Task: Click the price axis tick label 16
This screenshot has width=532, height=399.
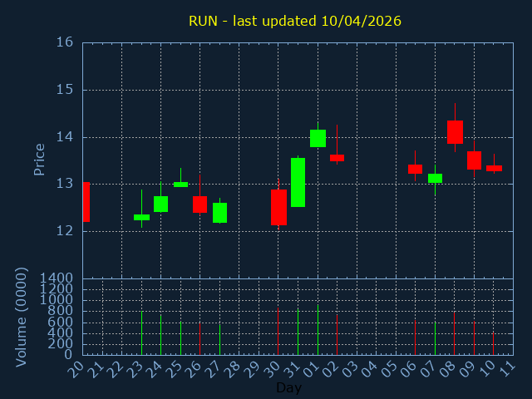Action: click(65, 42)
